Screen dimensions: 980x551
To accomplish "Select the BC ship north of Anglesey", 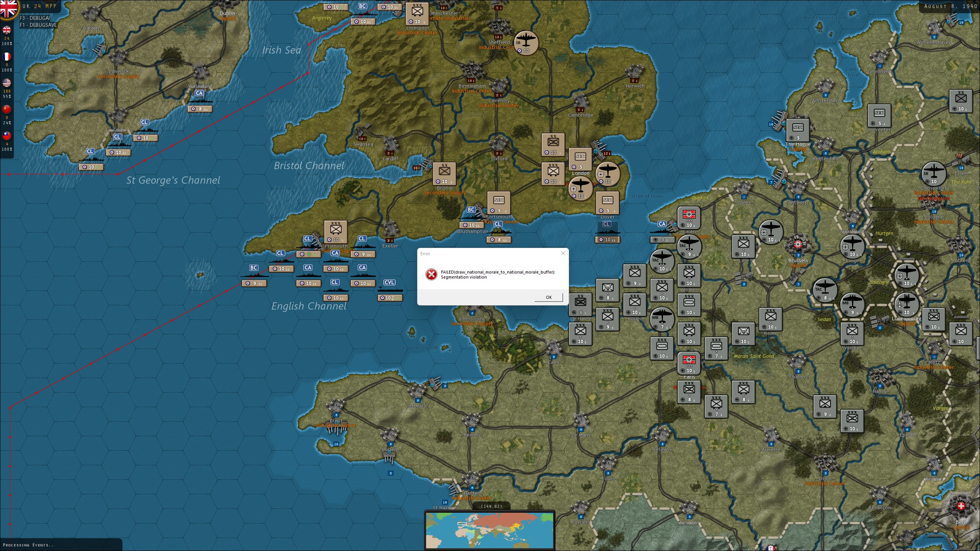I will coord(363,14).
